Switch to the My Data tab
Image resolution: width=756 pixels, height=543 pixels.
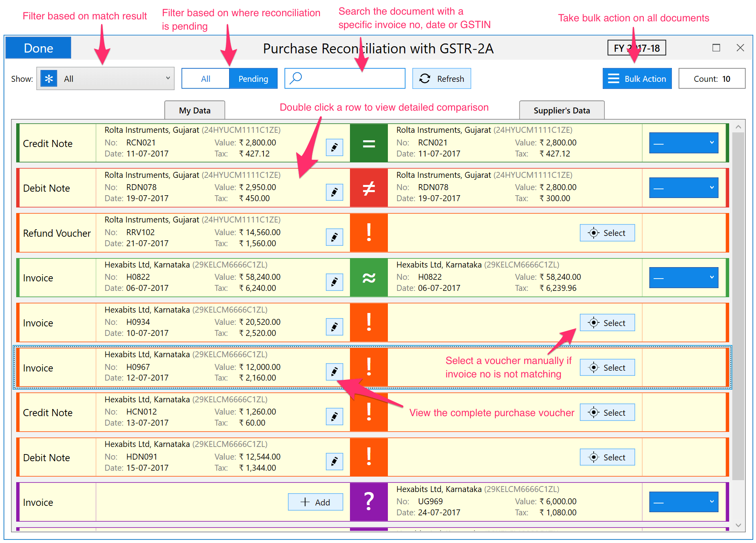194,110
